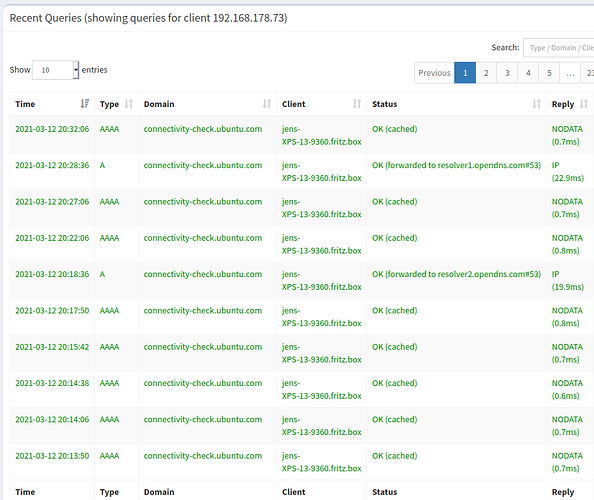
Task: Sort table by Time column icon
Action: (x=84, y=104)
